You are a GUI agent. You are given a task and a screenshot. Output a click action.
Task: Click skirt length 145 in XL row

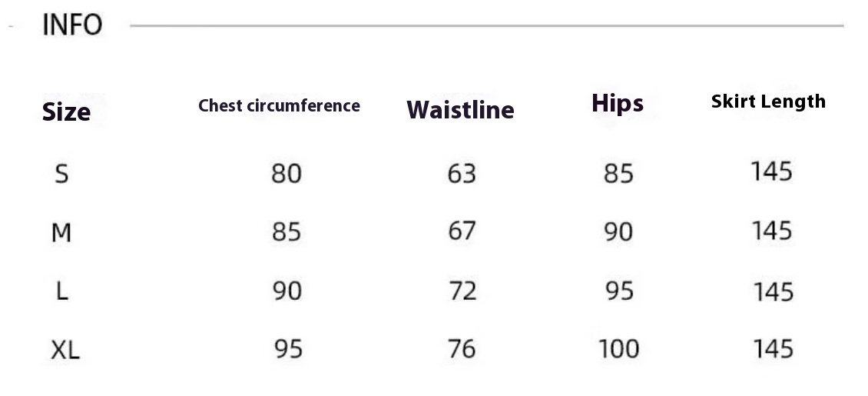click(774, 349)
